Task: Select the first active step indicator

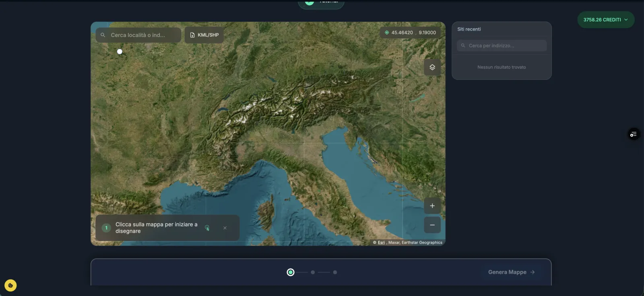Action: [291, 272]
